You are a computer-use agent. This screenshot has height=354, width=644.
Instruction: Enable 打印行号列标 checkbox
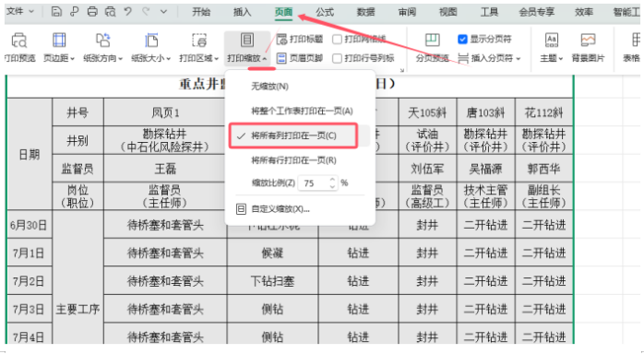(337, 58)
